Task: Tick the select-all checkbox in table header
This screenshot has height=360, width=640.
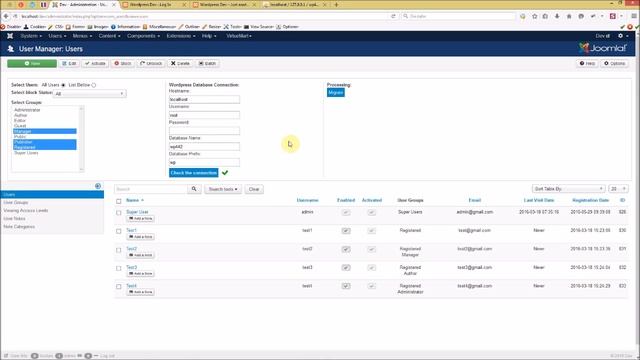Action: [119, 201]
